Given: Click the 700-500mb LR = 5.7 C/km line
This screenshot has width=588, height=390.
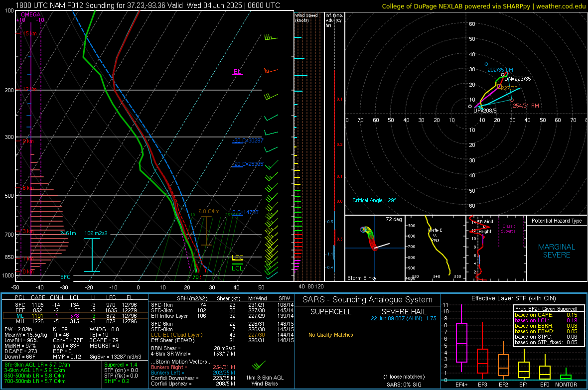Looking at the screenshot, I should coord(35,381).
